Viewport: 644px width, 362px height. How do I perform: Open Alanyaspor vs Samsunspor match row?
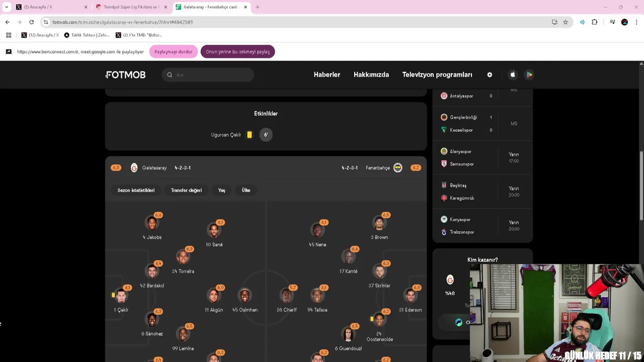coord(482,157)
